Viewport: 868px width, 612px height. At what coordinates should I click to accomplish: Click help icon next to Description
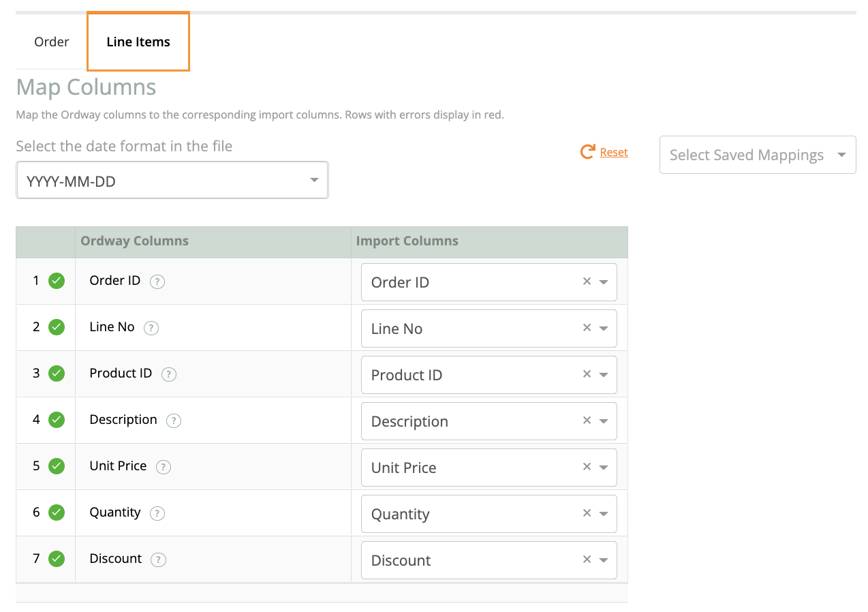point(174,420)
